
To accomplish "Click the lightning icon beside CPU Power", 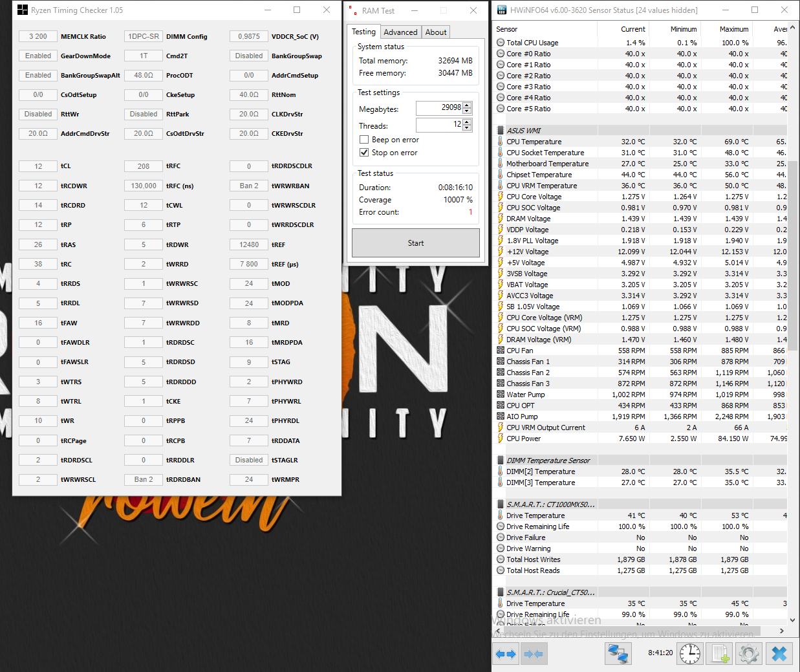I will tap(500, 439).
